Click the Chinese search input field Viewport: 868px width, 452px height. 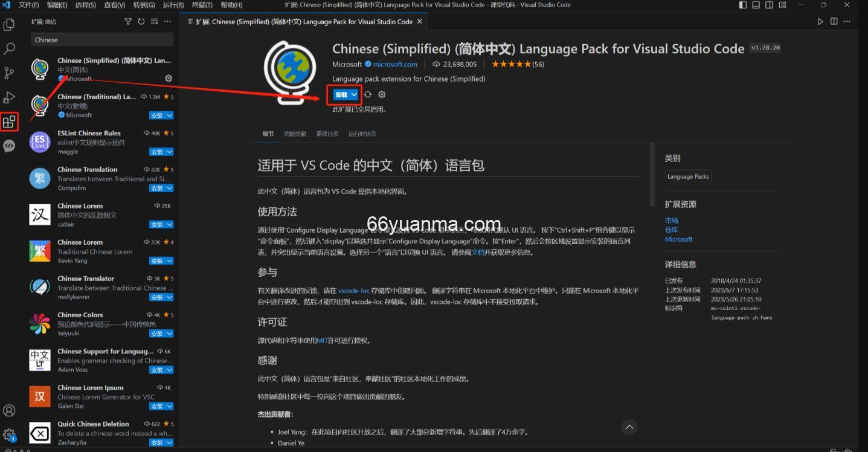click(x=101, y=39)
